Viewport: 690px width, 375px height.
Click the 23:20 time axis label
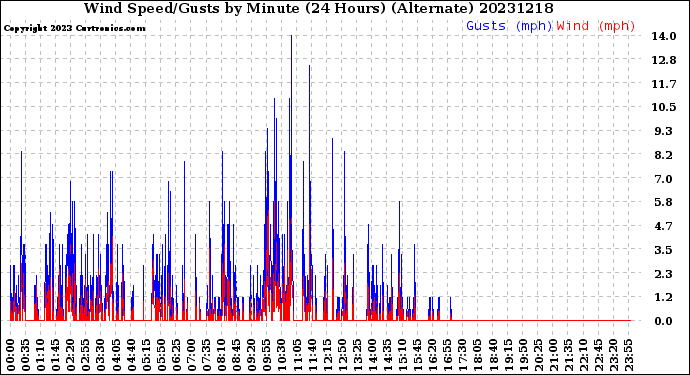(x=614, y=355)
